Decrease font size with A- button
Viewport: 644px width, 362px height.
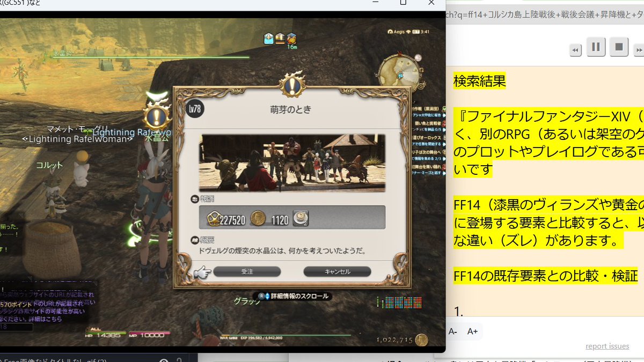click(x=453, y=331)
